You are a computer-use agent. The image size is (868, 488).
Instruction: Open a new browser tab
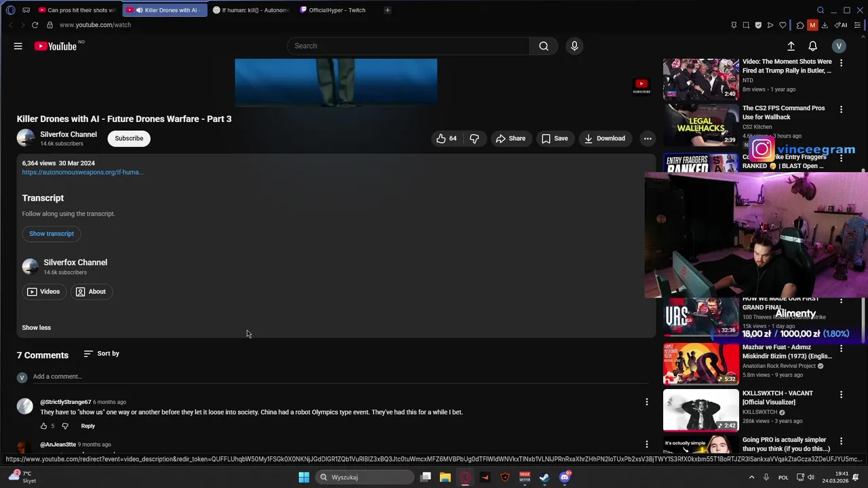(387, 10)
